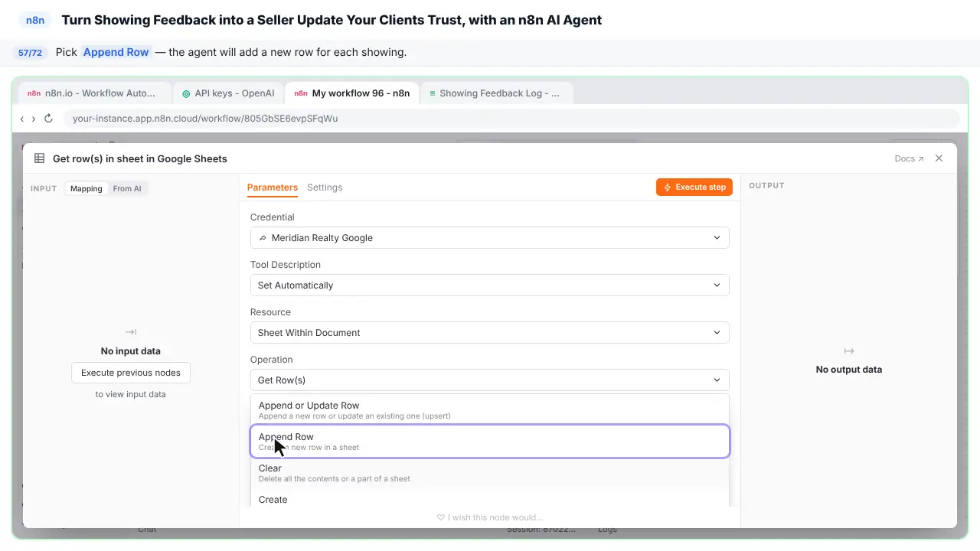Screen dimensions: 980x551
Task: Open the Docs external link
Action: tap(909, 158)
